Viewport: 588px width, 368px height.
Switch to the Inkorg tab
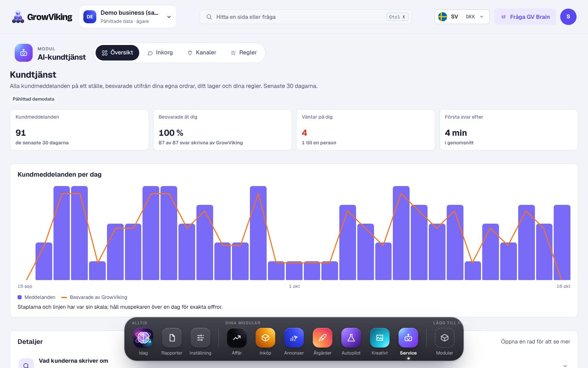160,53
